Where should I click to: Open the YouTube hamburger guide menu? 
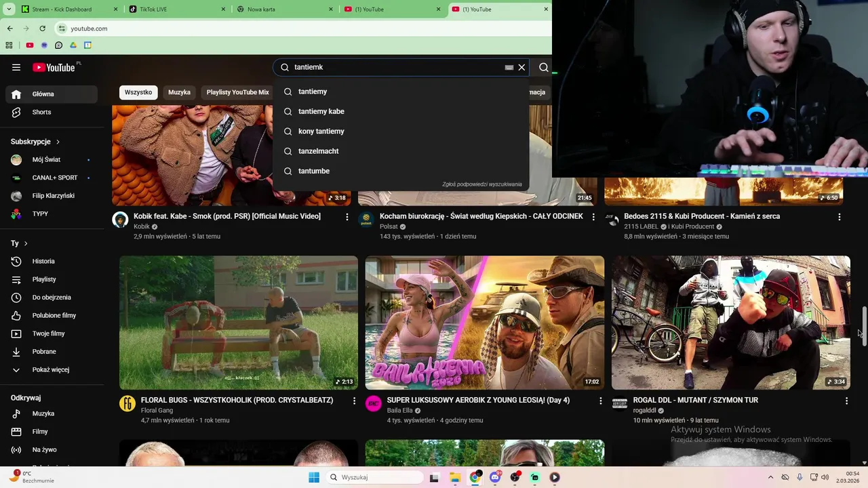tap(16, 67)
